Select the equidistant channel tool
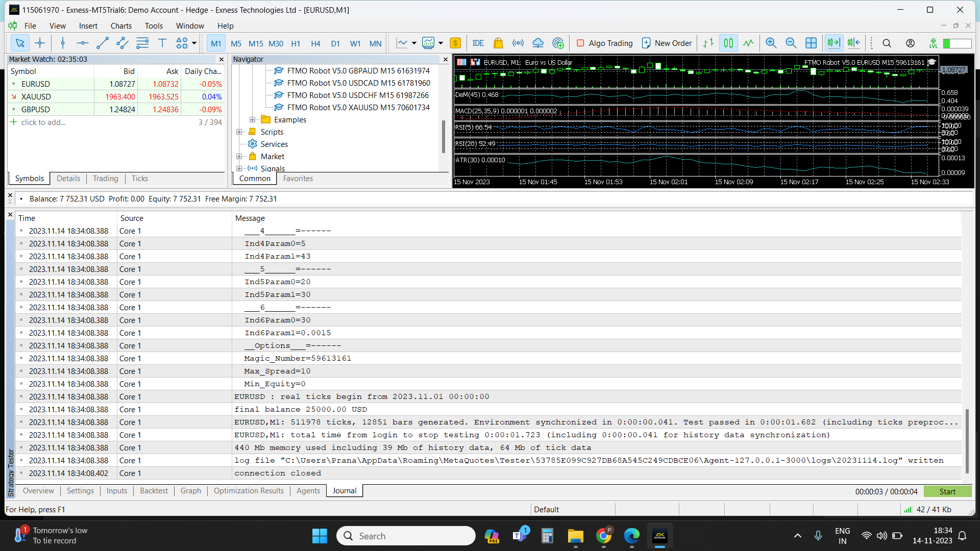Viewport: 980px width, 551px height. (122, 43)
